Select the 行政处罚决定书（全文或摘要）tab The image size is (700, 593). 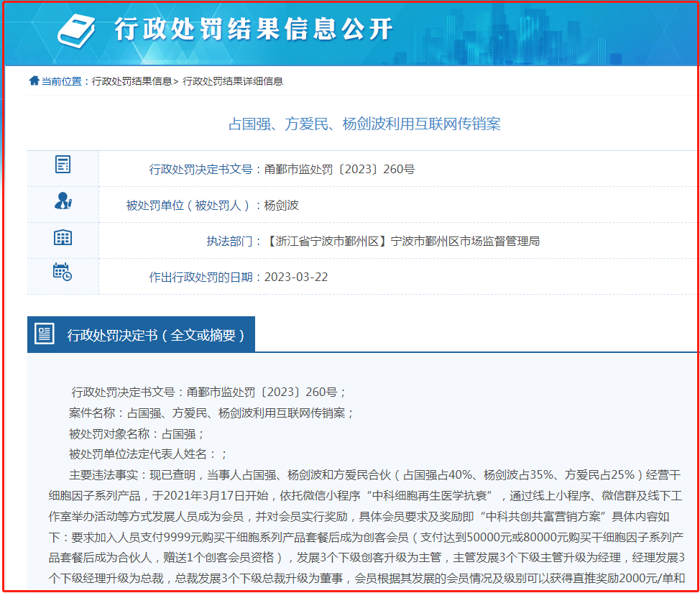141,334
